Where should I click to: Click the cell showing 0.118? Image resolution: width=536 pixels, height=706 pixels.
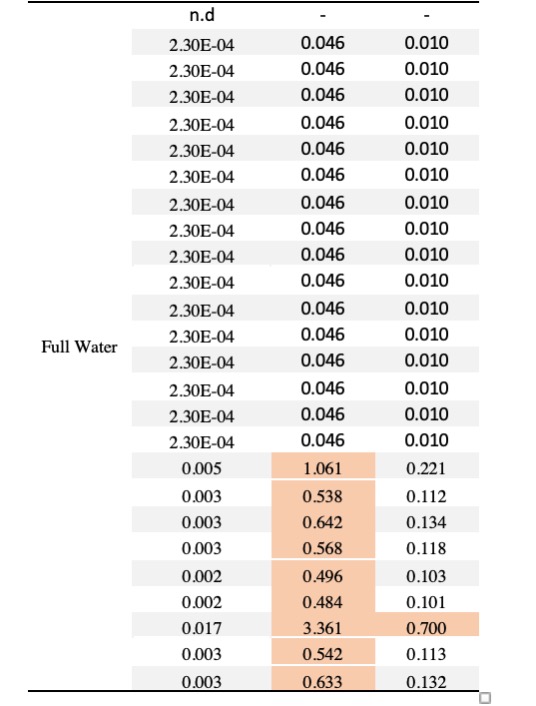coord(427,545)
